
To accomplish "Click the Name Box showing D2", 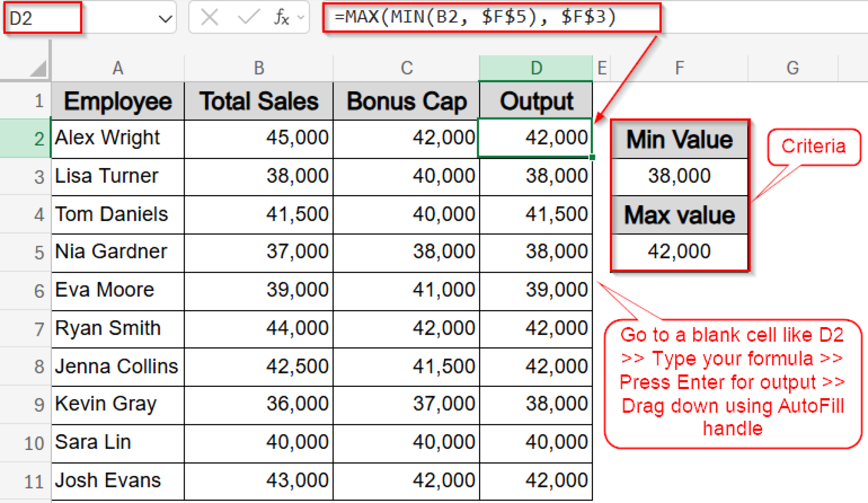I will tap(42, 17).
